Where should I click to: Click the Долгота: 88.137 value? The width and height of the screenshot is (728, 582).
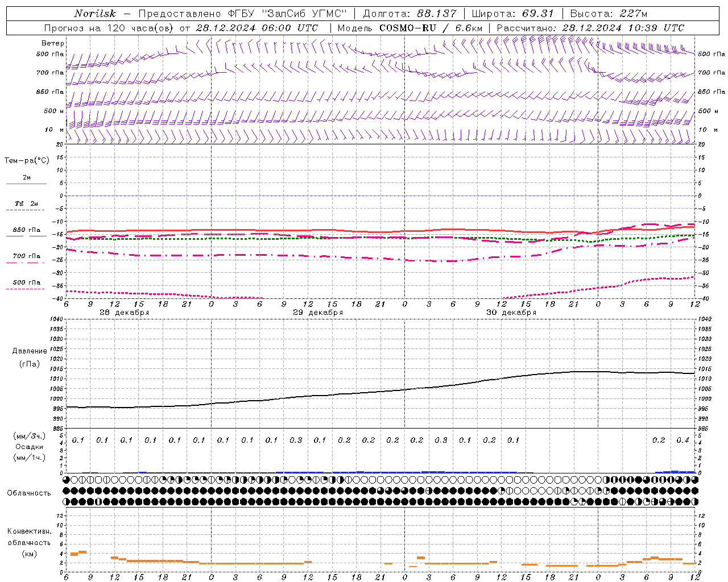click(x=409, y=14)
